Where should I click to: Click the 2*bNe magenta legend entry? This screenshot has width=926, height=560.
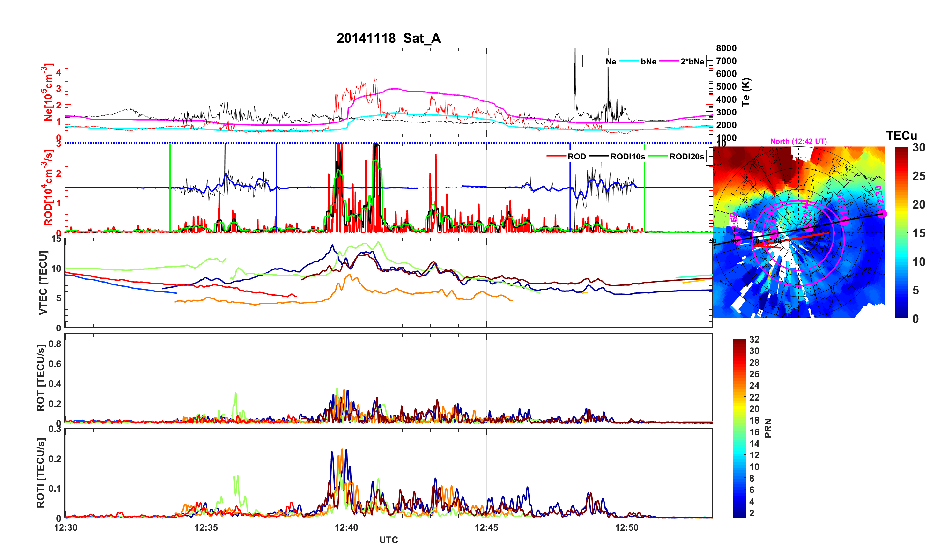point(692,61)
